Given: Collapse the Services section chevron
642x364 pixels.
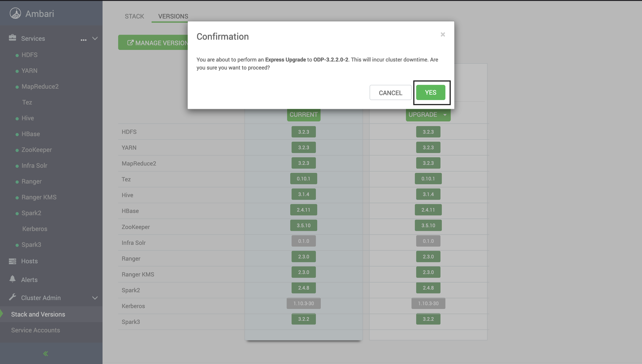Looking at the screenshot, I should pyautogui.click(x=95, y=39).
